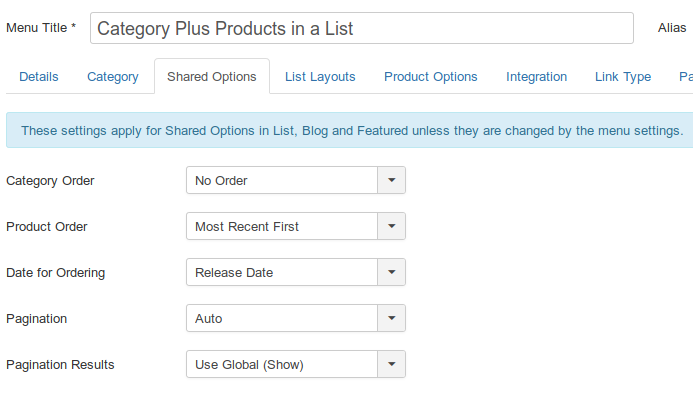The height and width of the screenshot is (404, 693).
Task: Open the Date for Ordering dropdown arrow
Action: [391, 273]
